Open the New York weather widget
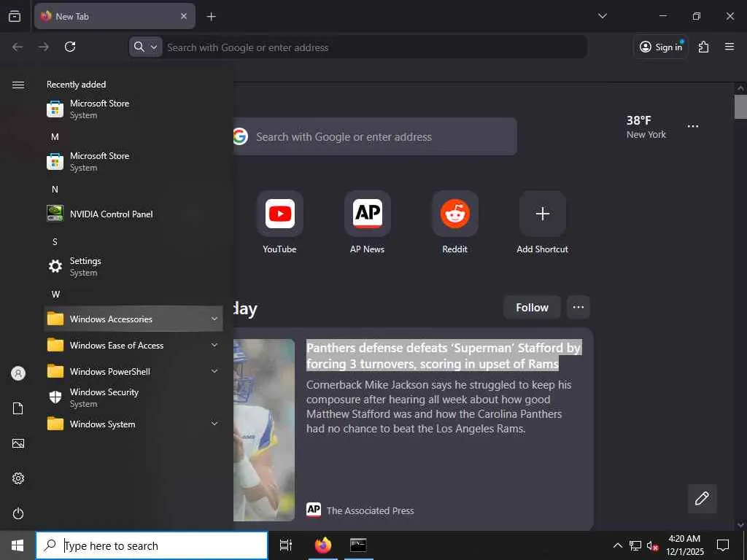The height and width of the screenshot is (560, 747). coord(646,127)
